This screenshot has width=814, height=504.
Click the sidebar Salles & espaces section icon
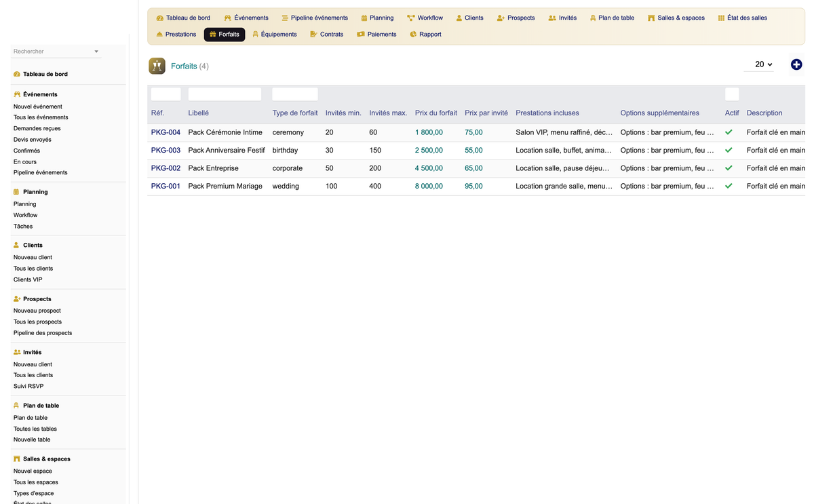tap(17, 459)
